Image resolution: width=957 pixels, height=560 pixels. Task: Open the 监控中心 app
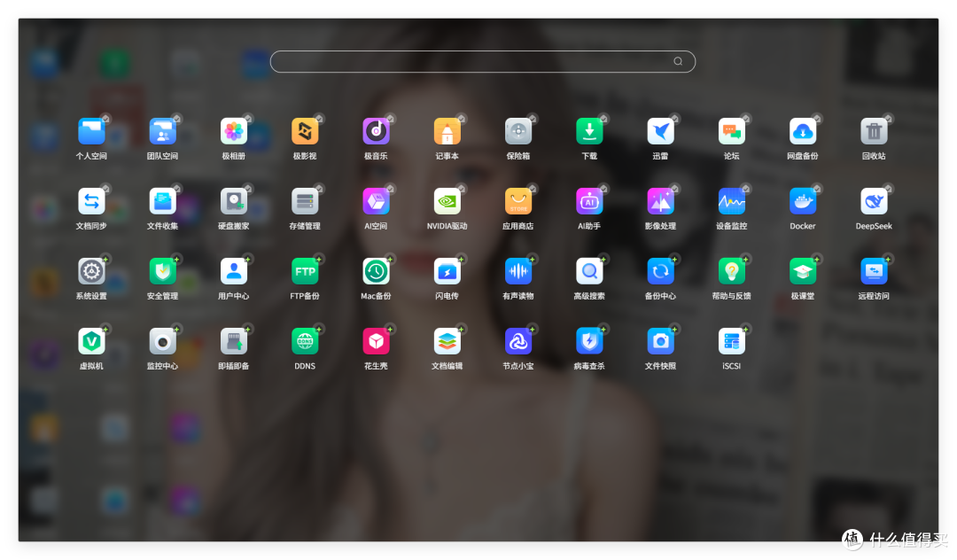point(162,342)
